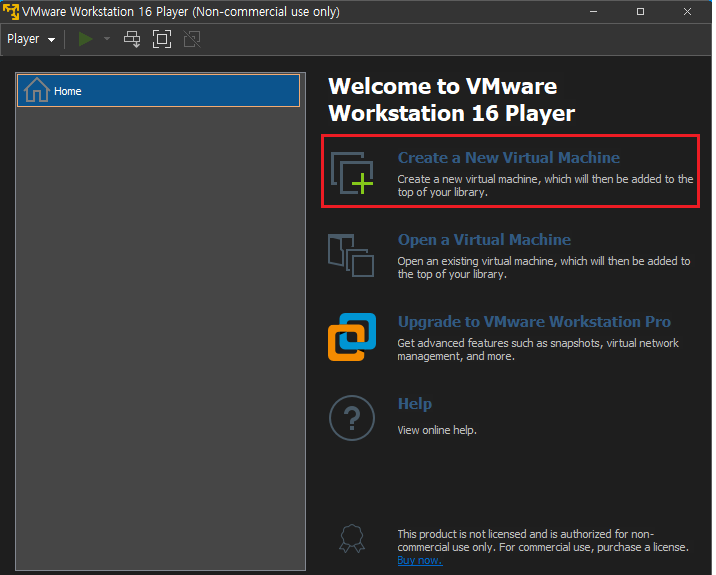716x575 pixels.
Task: Open the Help link
Action: click(x=415, y=404)
